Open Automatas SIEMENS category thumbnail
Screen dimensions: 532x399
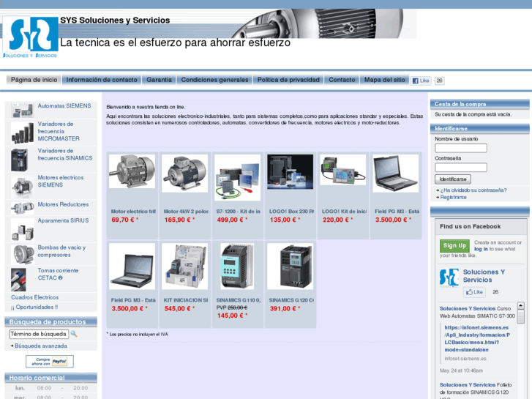(23, 110)
